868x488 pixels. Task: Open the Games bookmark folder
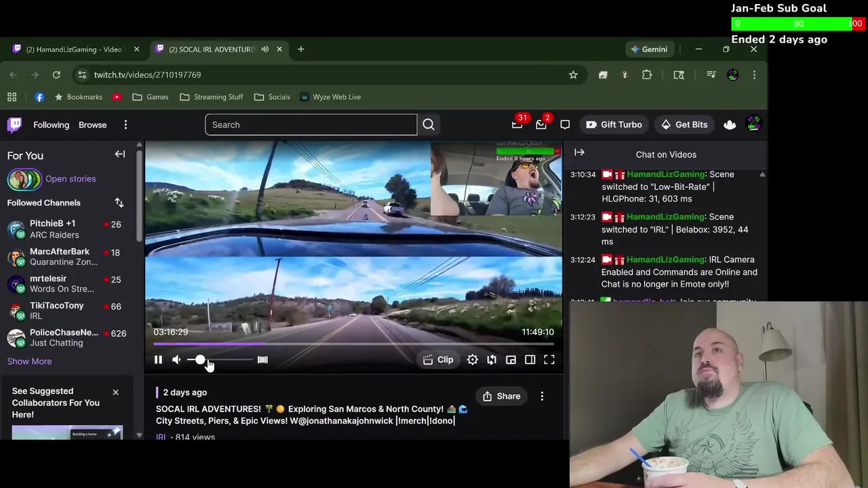[151, 97]
